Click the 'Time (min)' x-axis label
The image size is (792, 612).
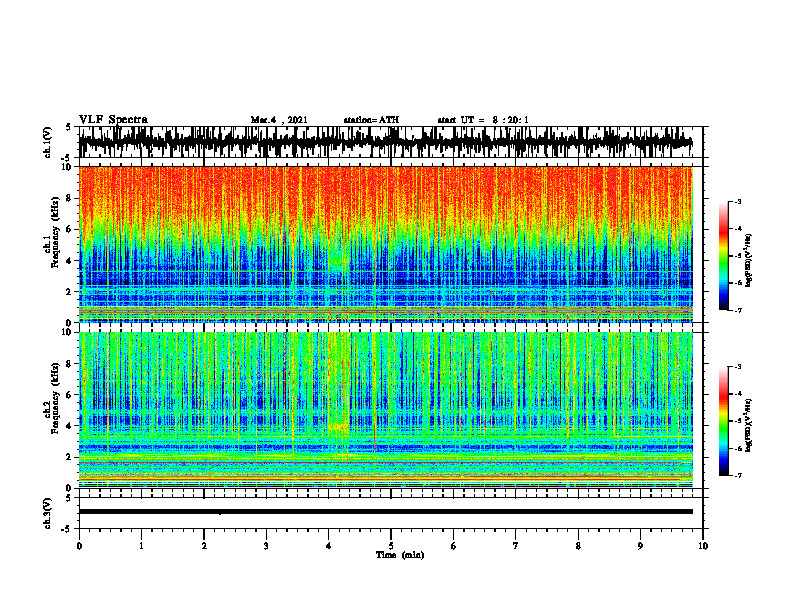(400, 555)
